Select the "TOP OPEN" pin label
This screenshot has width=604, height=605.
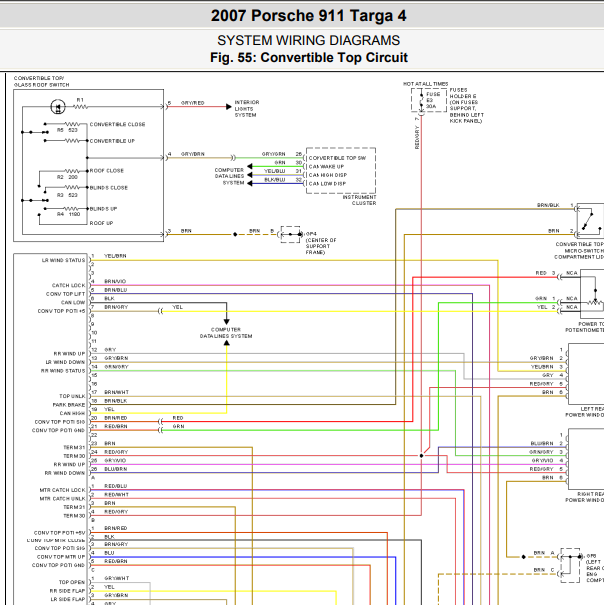[72, 582]
